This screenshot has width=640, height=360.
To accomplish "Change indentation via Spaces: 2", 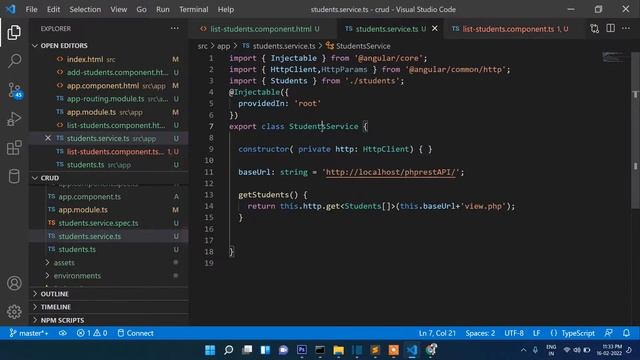I will click(480, 333).
